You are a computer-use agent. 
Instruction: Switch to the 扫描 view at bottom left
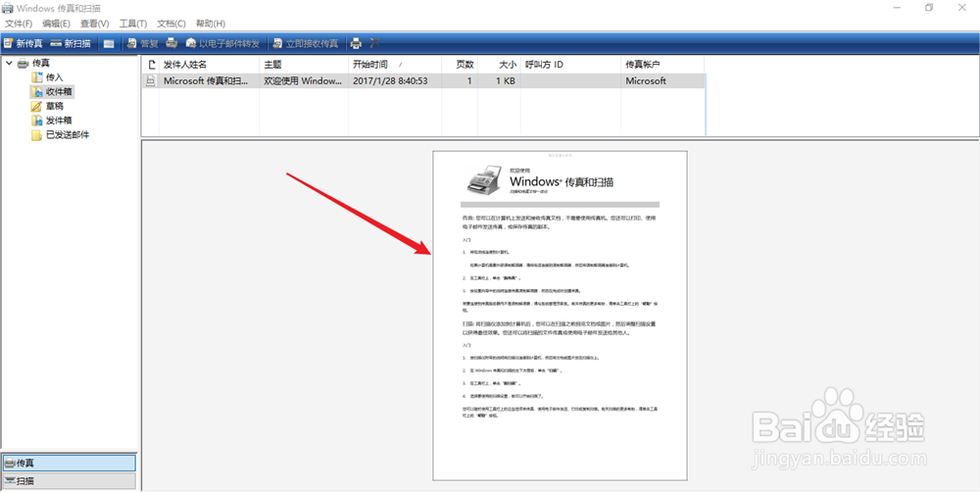69,481
